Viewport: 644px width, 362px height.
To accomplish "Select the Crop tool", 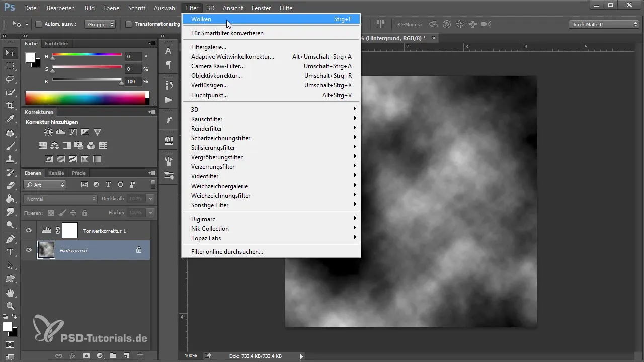I will click(x=10, y=105).
